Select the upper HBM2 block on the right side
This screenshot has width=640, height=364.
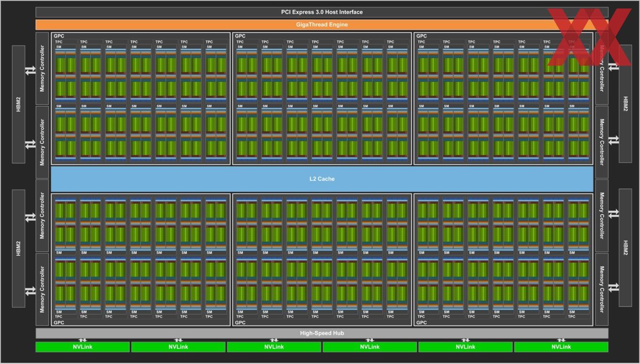(625, 103)
